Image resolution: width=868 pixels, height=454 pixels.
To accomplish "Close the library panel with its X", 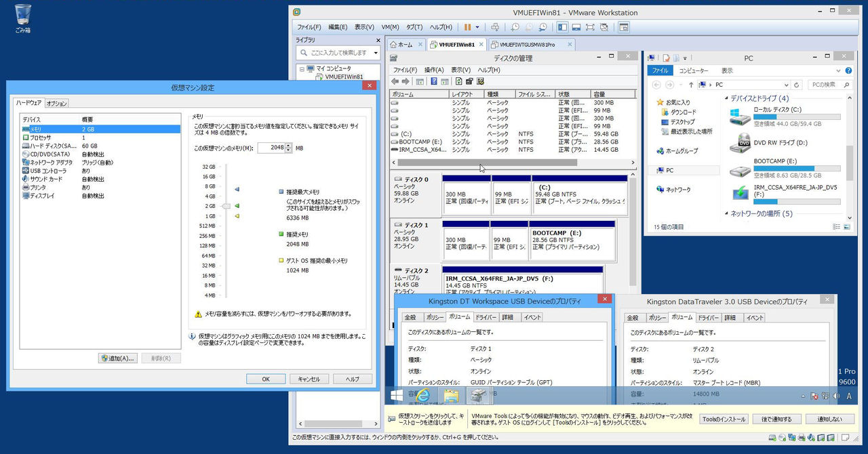I will coord(377,40).
